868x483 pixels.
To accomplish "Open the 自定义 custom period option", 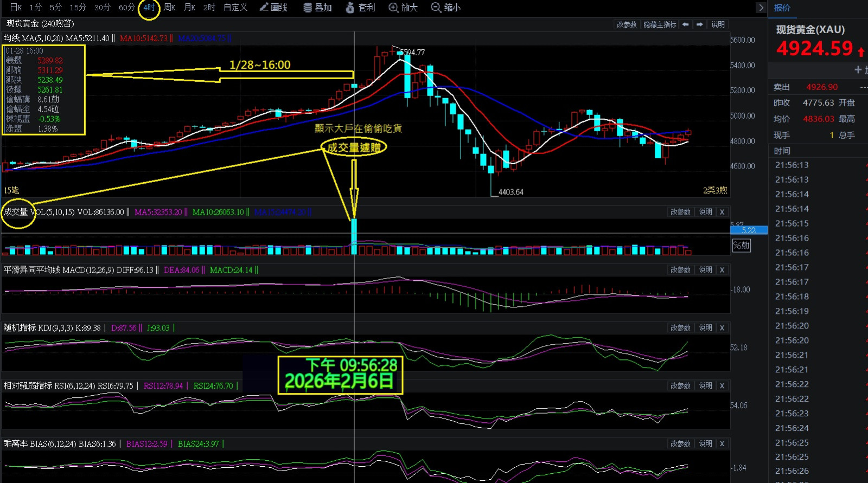I will point(235,8).
